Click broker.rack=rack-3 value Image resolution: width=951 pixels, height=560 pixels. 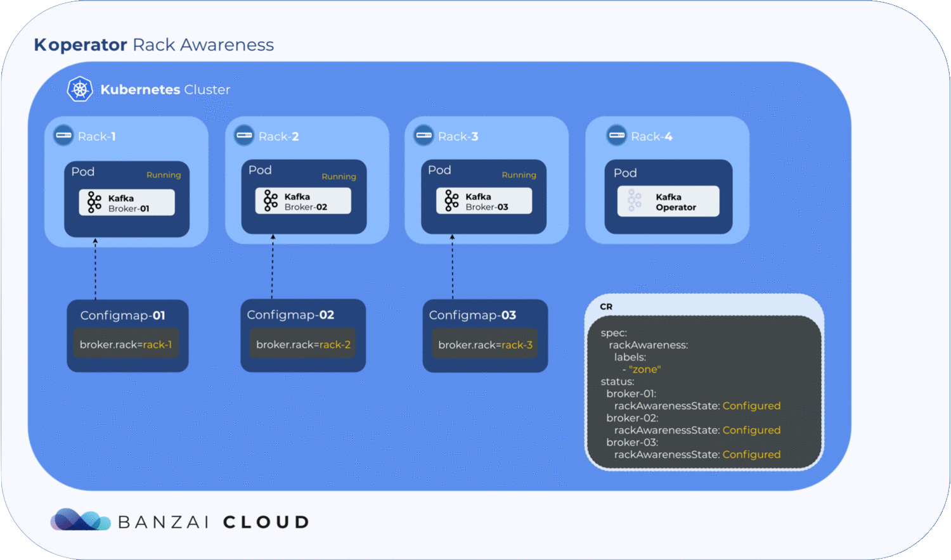click(x=485, y=345)
